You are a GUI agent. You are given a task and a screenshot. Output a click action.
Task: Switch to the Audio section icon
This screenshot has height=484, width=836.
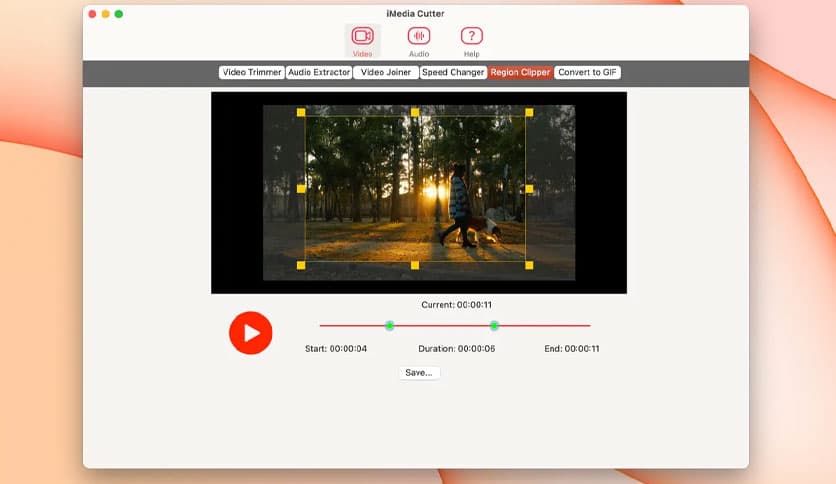click(x=419, y=41)
